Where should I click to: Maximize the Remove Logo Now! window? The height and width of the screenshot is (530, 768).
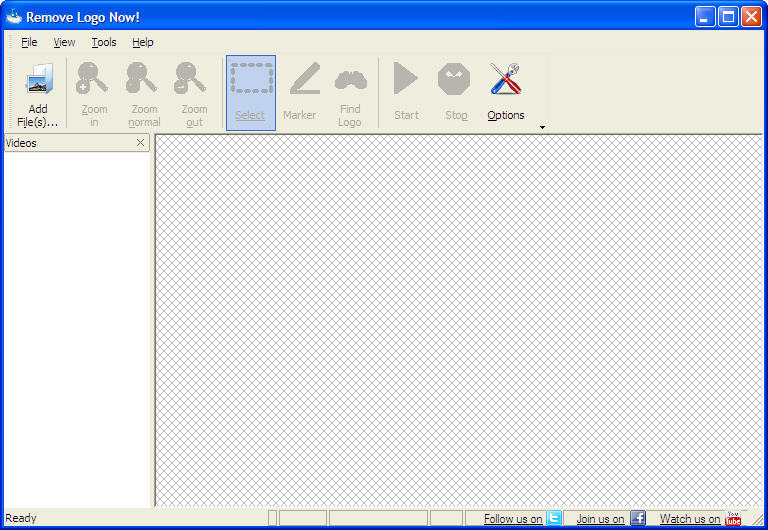click(x=728, y=17)
